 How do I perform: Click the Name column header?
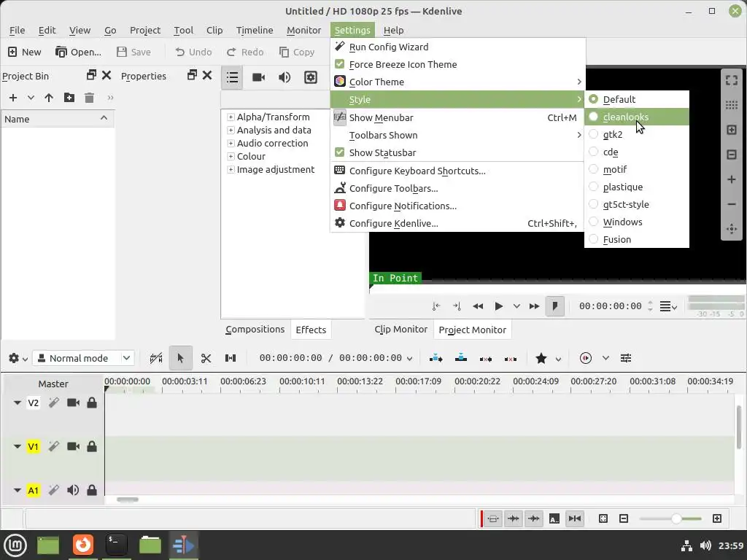click(57, 119)
